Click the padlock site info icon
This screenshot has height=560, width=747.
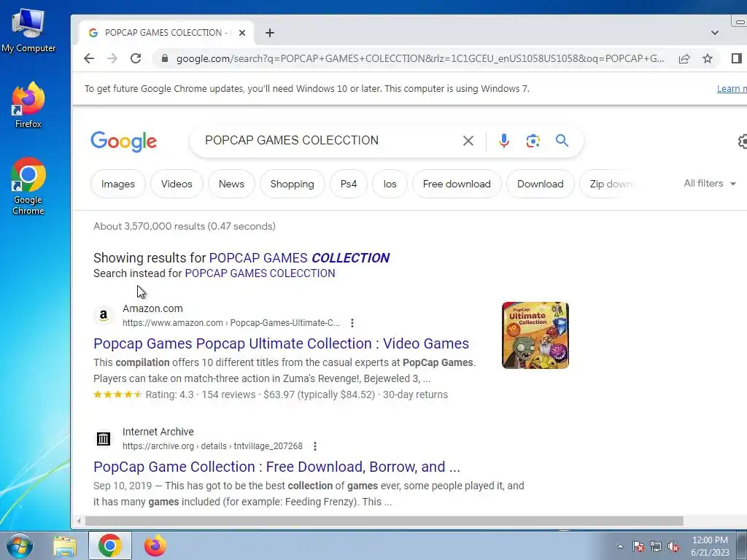(165, 58)
